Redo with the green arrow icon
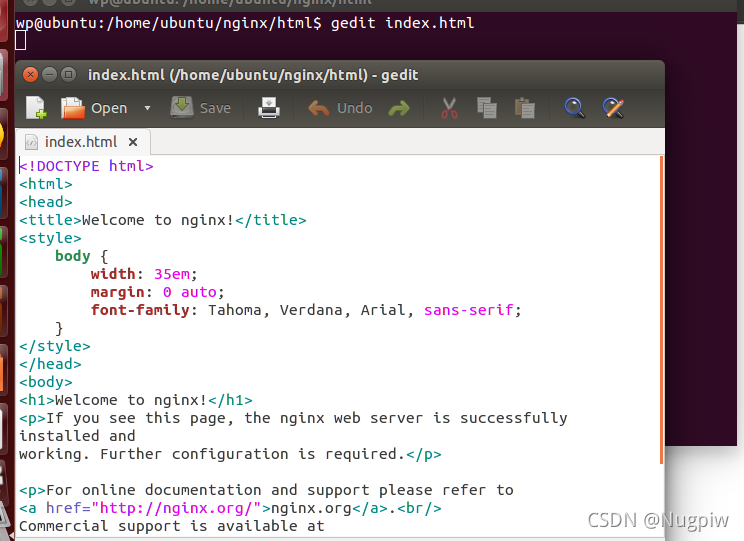This screenshot has width=744, height=541. click(x=399, y=109)
